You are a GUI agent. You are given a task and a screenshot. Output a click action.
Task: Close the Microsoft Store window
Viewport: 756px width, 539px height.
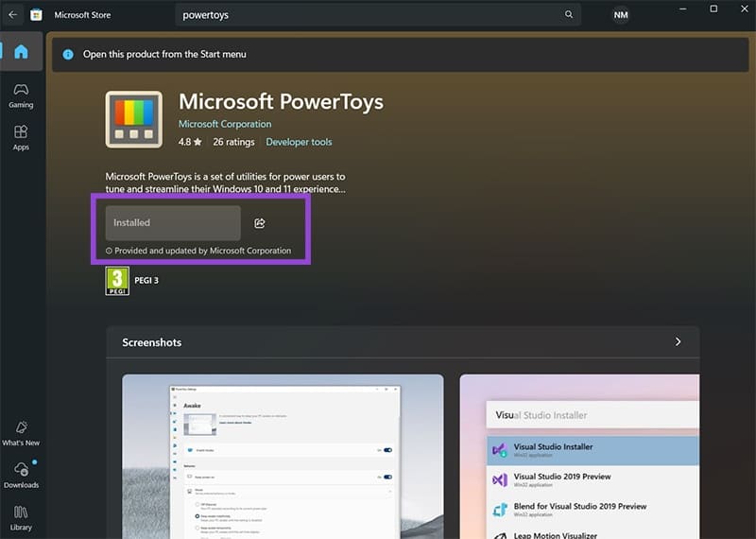745,9
